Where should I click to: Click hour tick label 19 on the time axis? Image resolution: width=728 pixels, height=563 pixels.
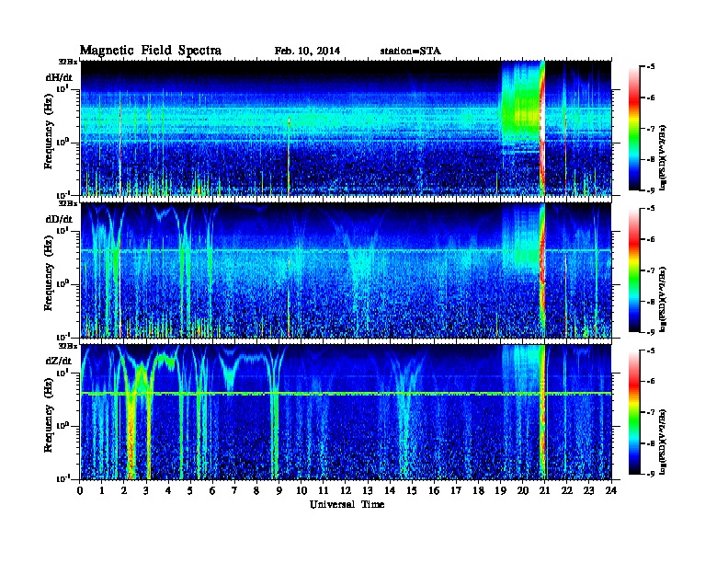click(x=500, y=490)
